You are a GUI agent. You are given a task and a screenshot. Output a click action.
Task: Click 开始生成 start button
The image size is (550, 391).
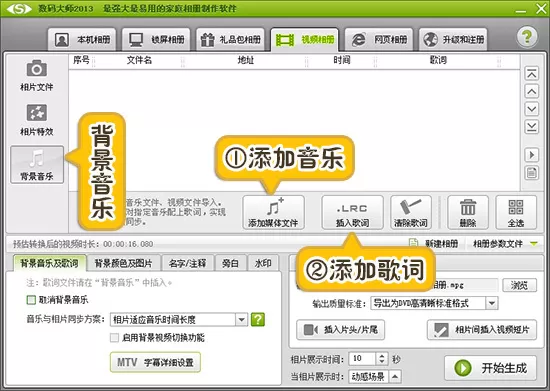pyautogui.click(x=491, y=368)
